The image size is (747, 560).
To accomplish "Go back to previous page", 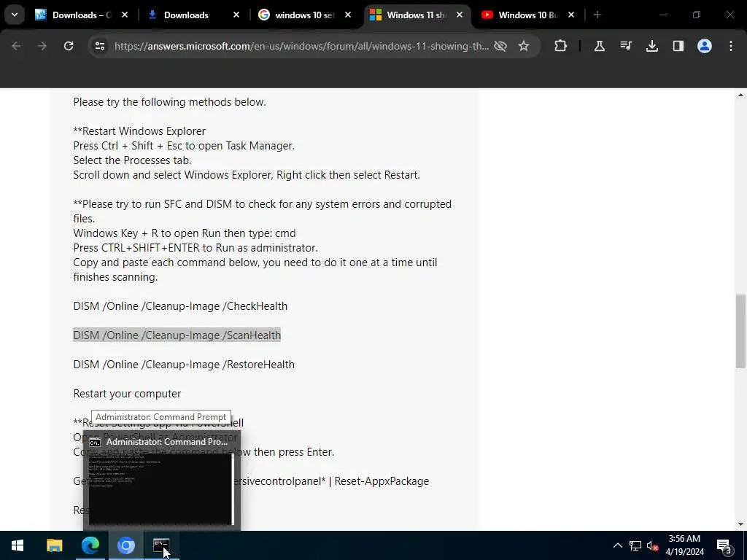I will [x=16, y=46].
